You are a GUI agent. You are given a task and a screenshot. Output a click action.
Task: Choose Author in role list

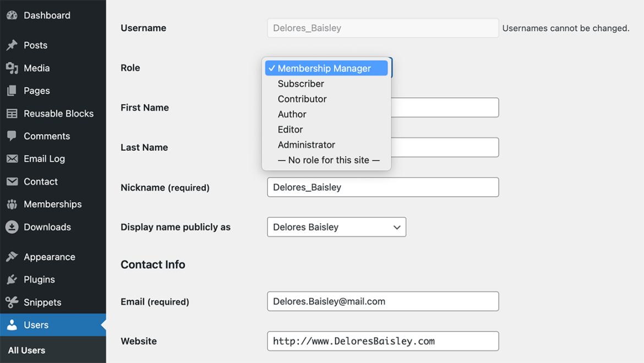tap(326, 114)
